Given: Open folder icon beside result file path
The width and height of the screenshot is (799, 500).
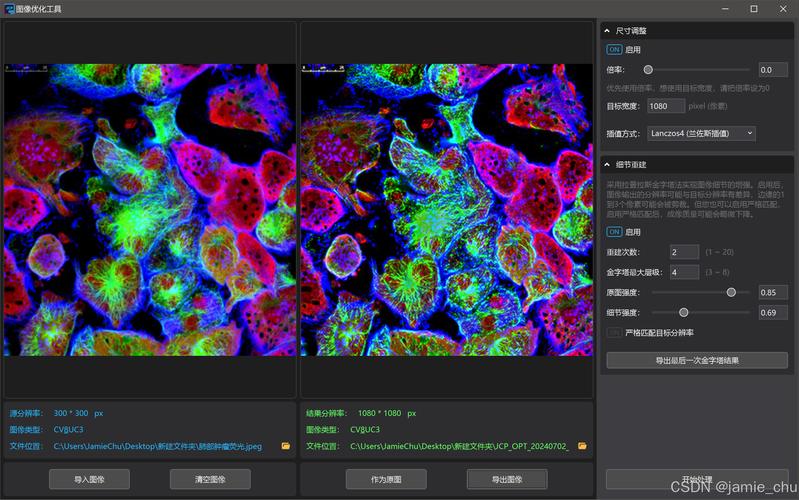Looking at the screenshot, I should coord(582,446).
